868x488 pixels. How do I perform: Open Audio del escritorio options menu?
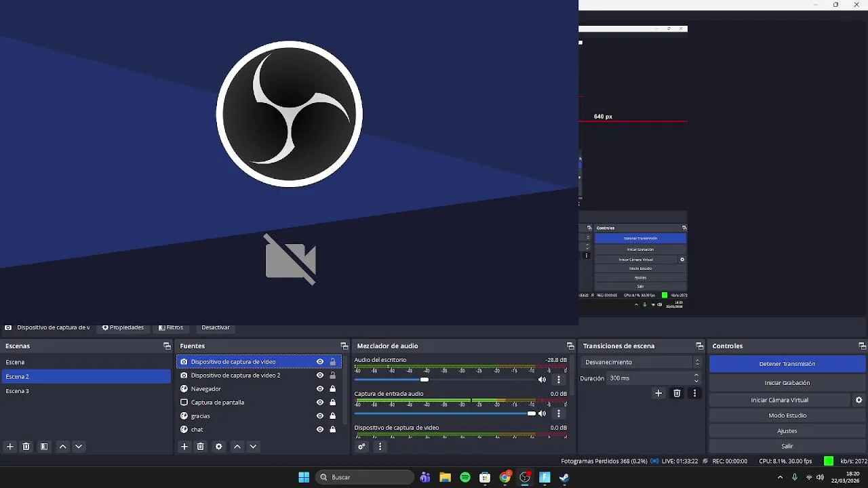point(559,380)
